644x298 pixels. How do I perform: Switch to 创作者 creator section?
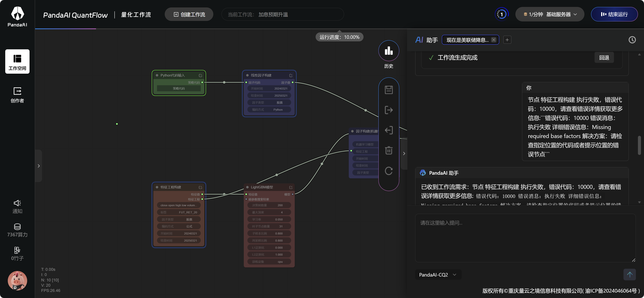point(17,95)
